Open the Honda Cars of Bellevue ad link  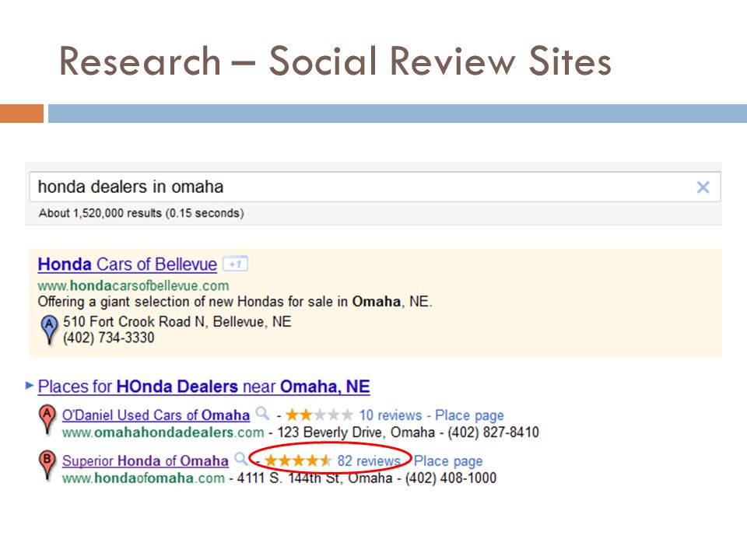127,264
